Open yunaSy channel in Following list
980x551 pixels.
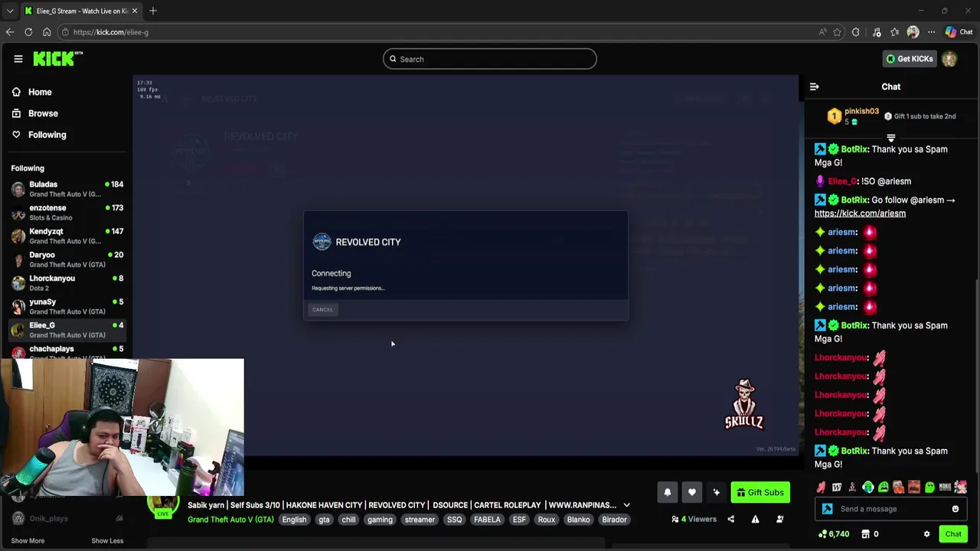tap(67, 306)
